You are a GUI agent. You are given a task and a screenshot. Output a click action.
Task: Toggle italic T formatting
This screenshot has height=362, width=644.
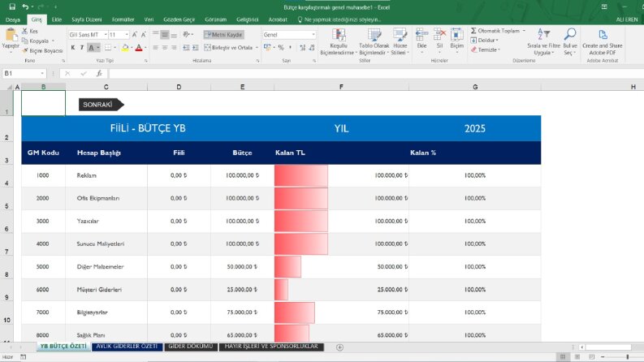[82, 48]
